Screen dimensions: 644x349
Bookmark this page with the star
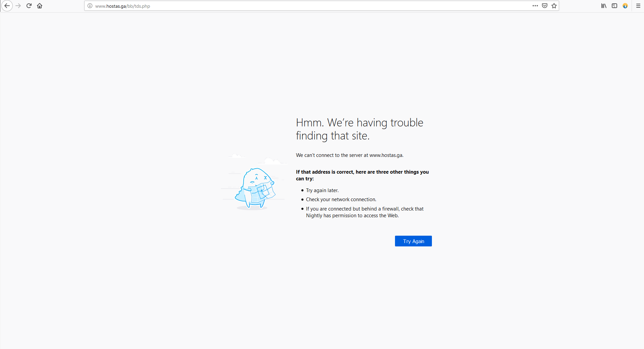pyautogui.click(x=554, y=6)
